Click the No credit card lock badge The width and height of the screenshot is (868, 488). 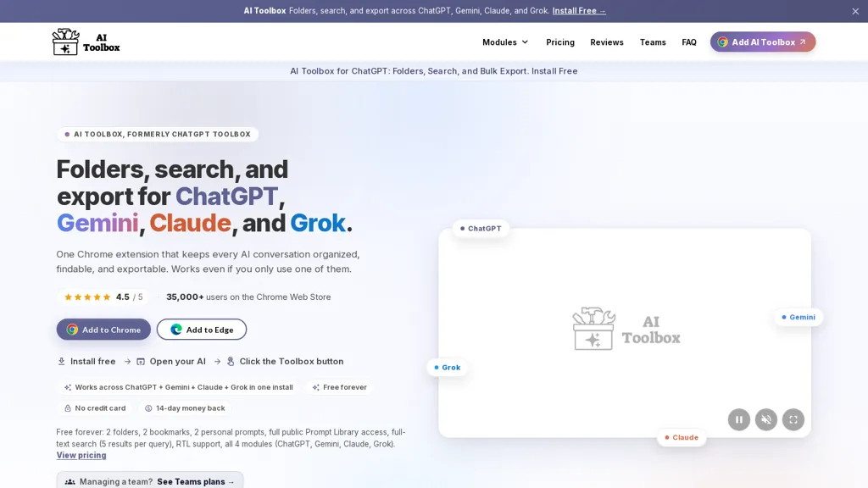pyautogui.click(x=95, y=408)
